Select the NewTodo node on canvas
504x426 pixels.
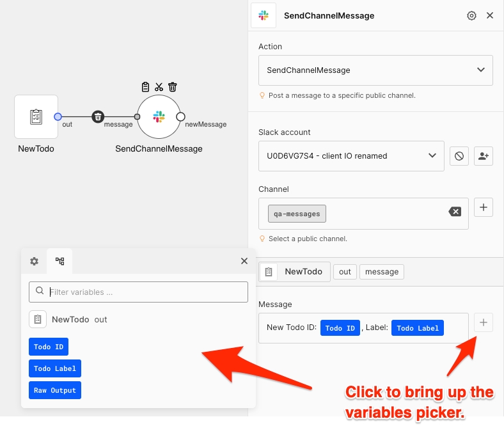36,117
